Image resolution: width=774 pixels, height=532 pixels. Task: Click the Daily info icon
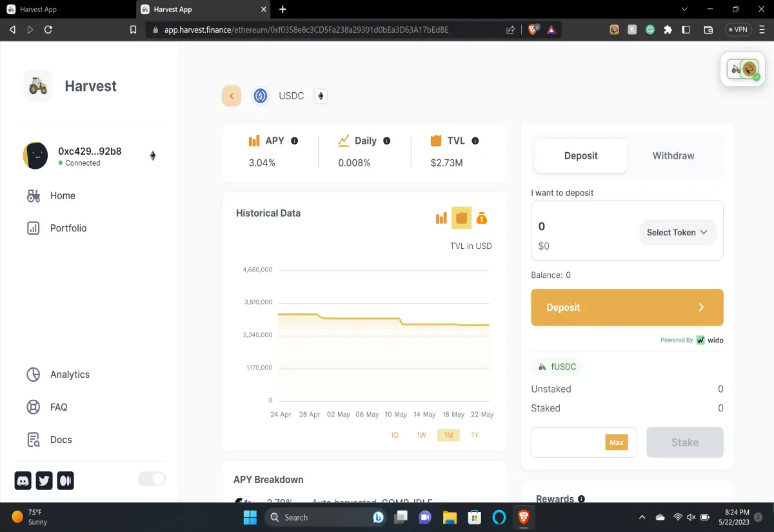[x=387, y=141]
